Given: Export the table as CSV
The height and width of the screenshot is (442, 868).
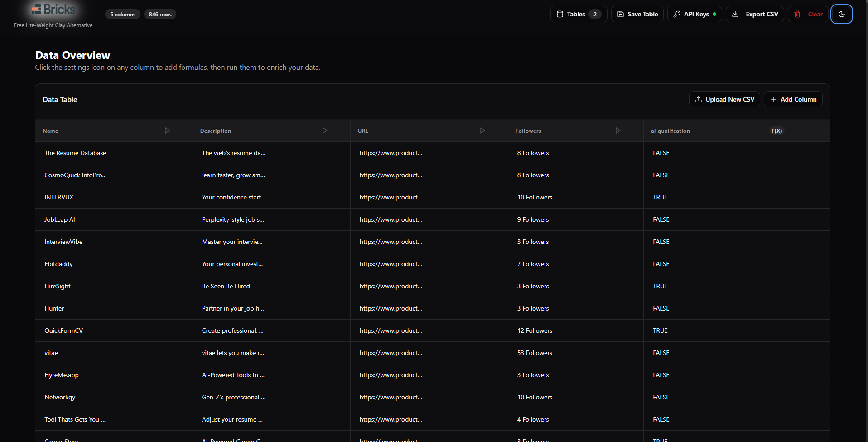Looking at the screenshot, I should pyautogui.click(x=754, y=14).
